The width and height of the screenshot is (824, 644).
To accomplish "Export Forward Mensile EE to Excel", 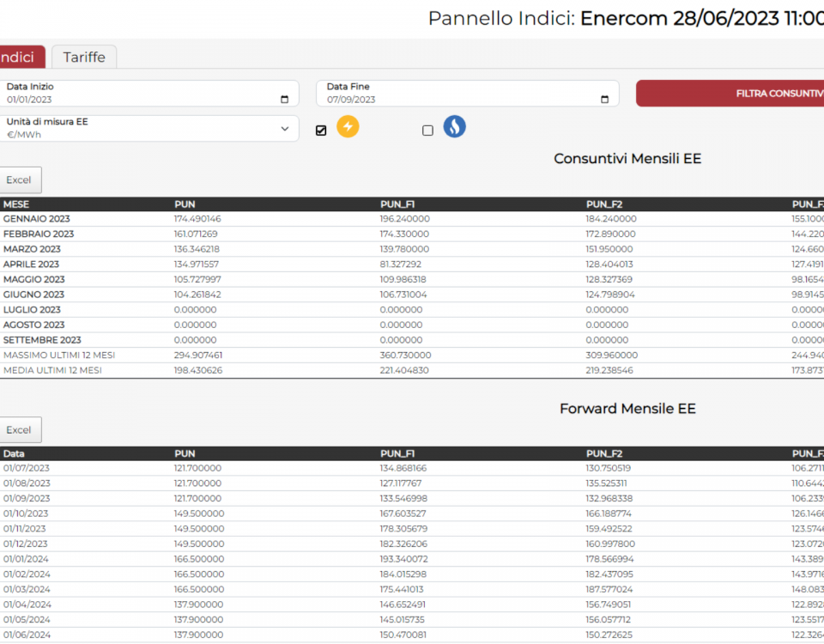I will pyautogui.click(x=19, y=430).
